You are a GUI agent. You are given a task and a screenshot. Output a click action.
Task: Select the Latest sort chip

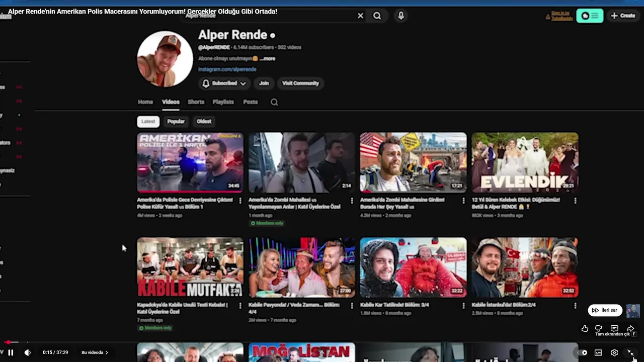tap(148, 121)
